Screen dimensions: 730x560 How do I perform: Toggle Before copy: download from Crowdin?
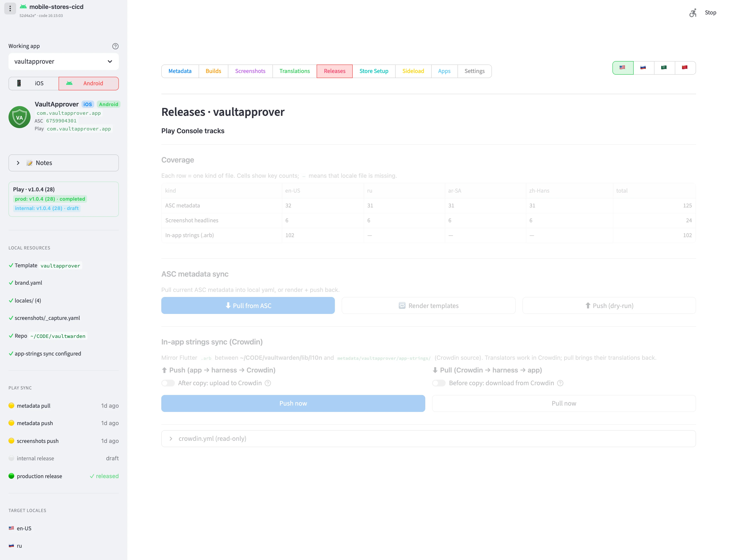pyautogui.click(x=439, y=383)
